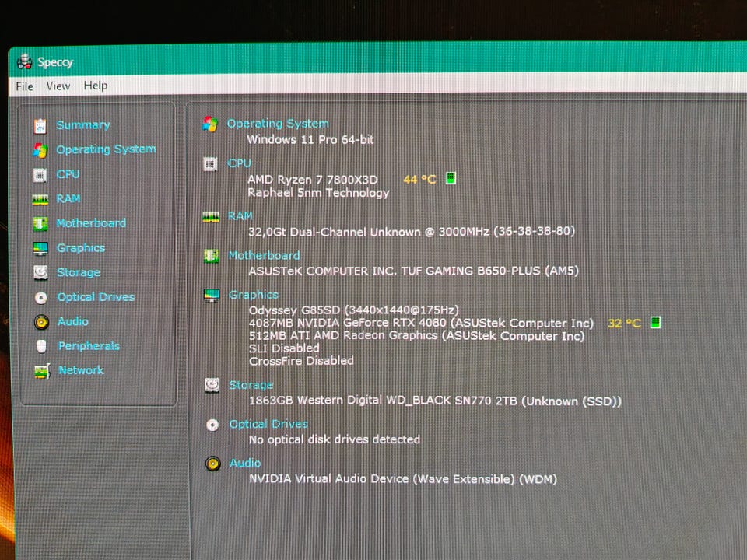Click 'NVIDIA Virtual Audio Device' line
This screenshot has width=747, height=560.
click(403, 478)
